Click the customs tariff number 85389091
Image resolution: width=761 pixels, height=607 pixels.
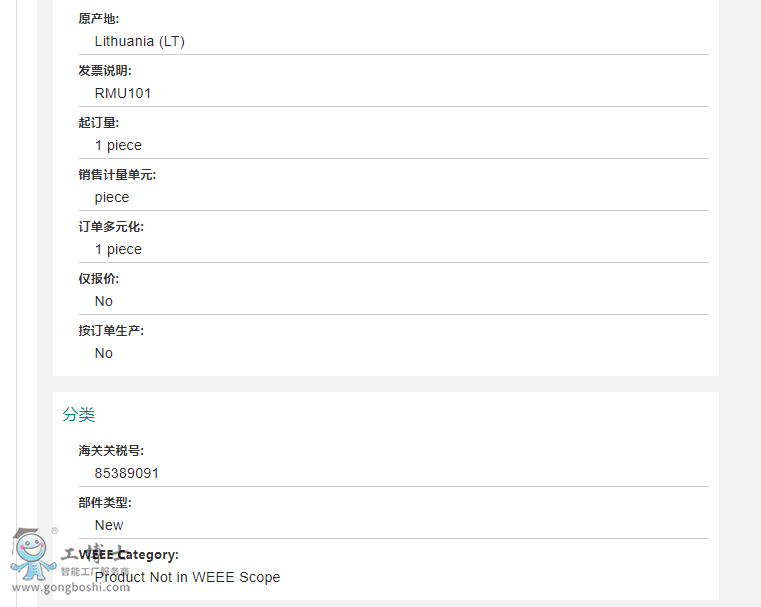point(127,473)
